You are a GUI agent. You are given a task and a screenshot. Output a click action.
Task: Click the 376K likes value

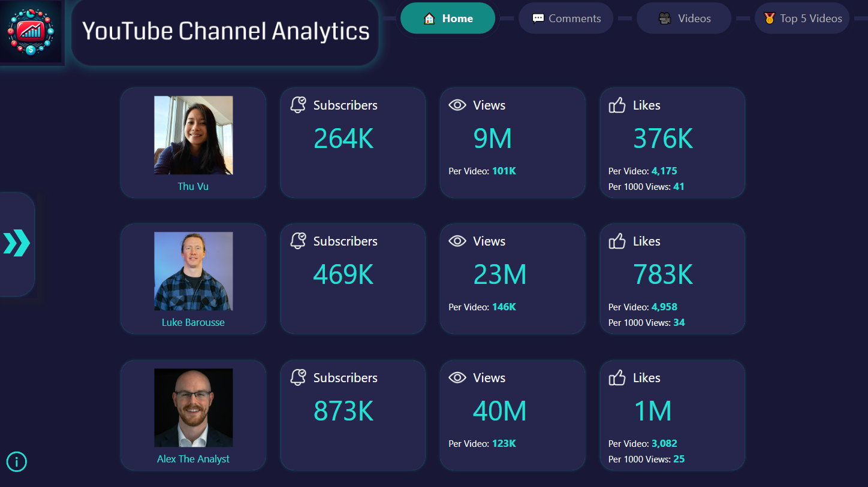(x=663, y=138)
